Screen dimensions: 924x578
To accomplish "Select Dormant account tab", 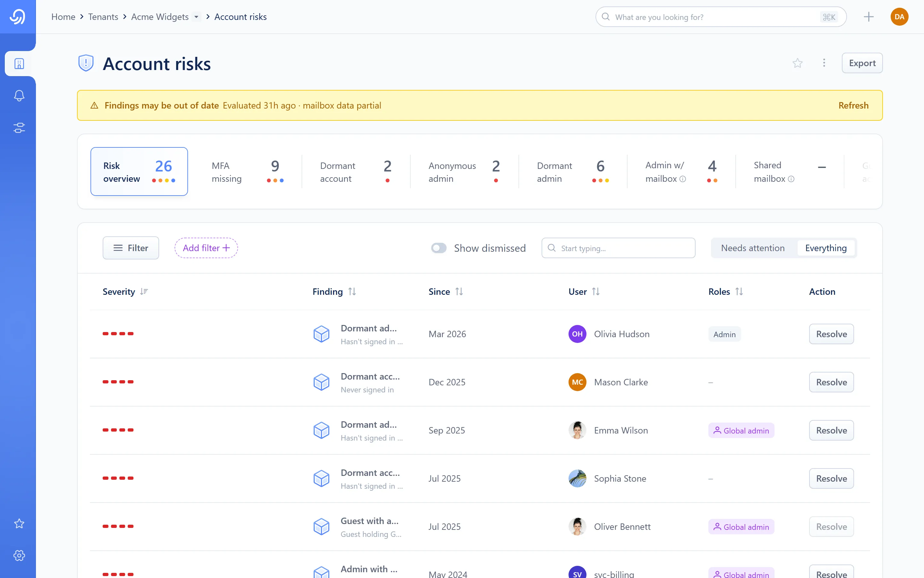I will tap(356, 172).
